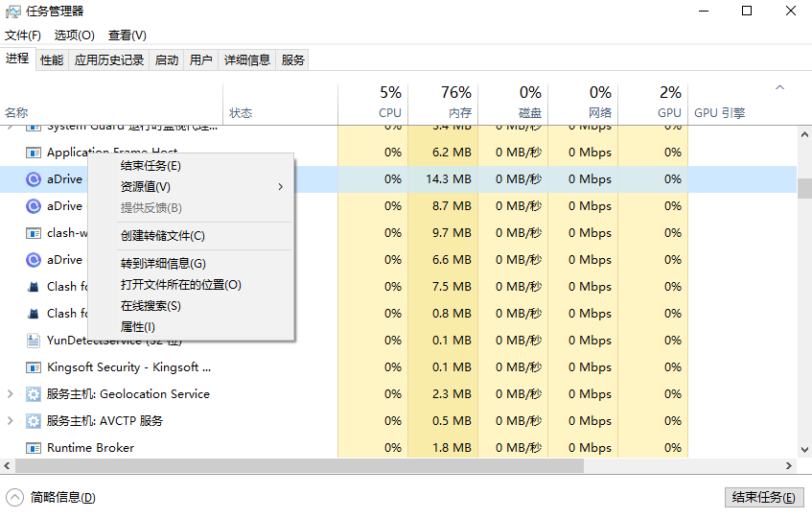This screenshot has width=812, height=519.
Task: Sort by the 状态 column header
Action: pyautogui.click(x=280, y=104)
